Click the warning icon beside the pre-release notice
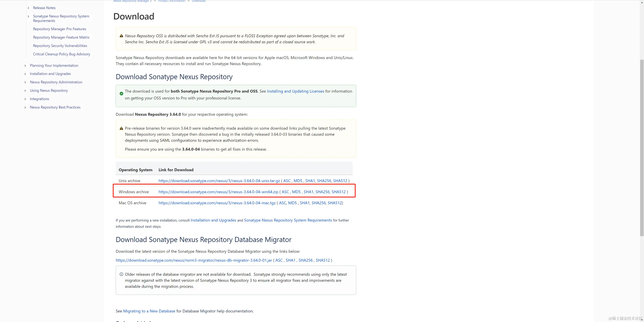 click(x=121, y=128)
